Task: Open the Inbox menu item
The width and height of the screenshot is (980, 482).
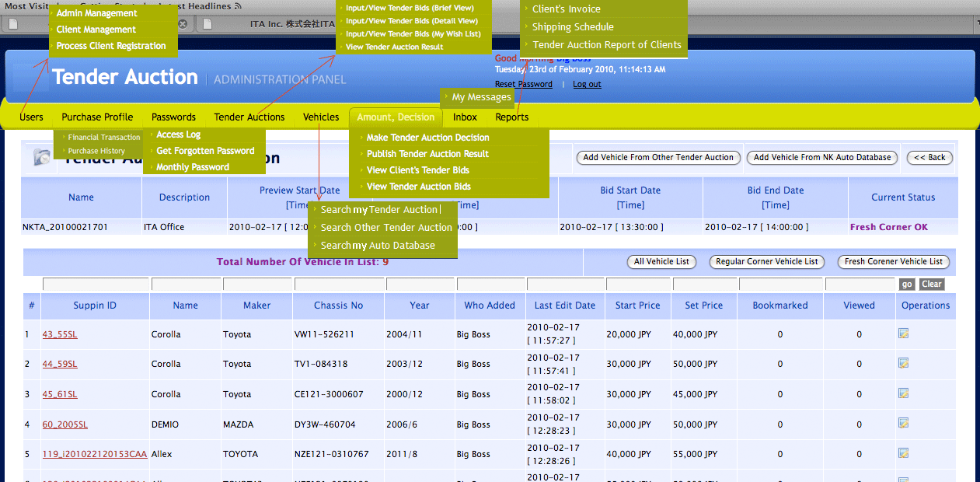Action: coord(465,117)
